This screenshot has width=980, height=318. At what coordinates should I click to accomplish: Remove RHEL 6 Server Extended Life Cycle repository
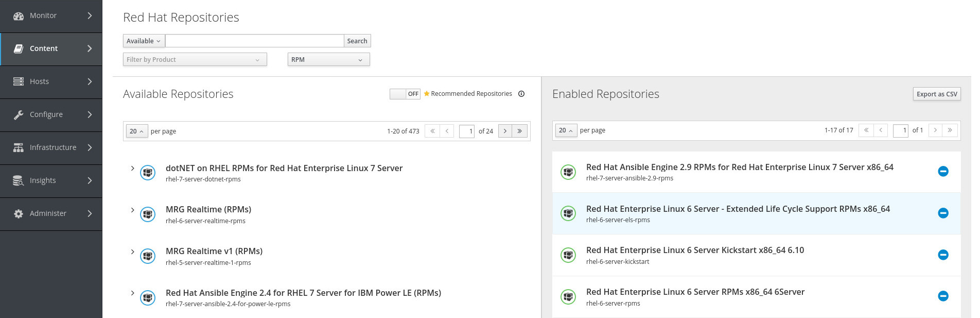point(943,213)
